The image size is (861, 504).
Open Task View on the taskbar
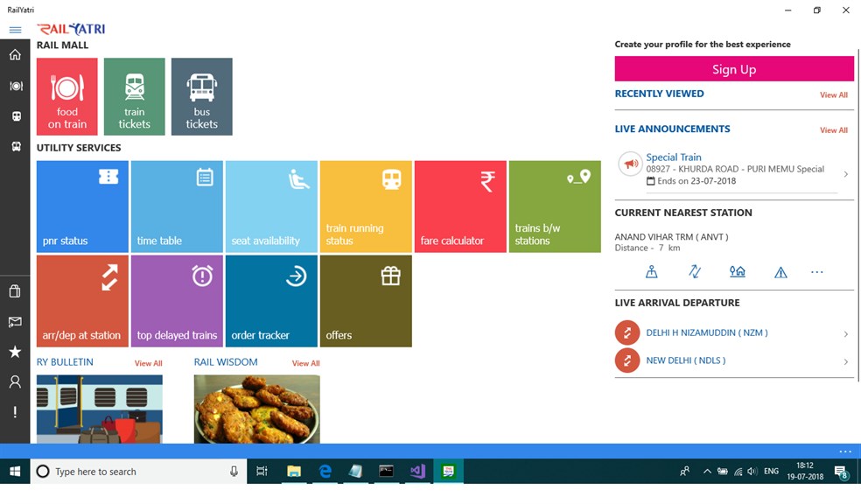pyautogui.click(x=262, y=472)
